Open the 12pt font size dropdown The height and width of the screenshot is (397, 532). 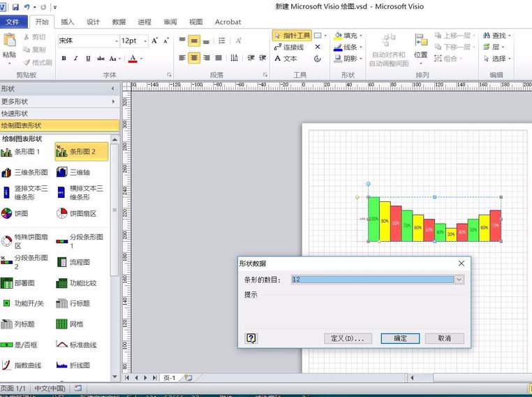(145, 41)
